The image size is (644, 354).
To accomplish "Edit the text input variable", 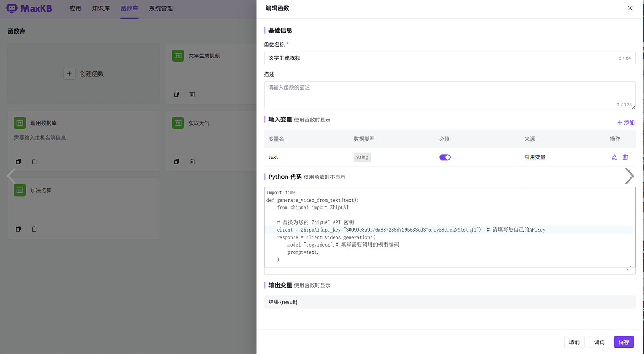I will point(614,157).
